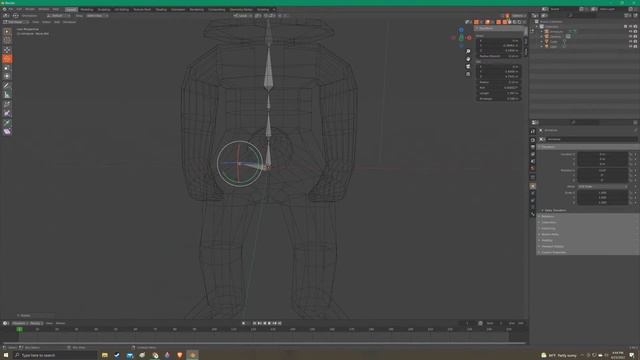640x360 pixels.
Task: Jump to timeline end frame button
Action: click(280, 323)
